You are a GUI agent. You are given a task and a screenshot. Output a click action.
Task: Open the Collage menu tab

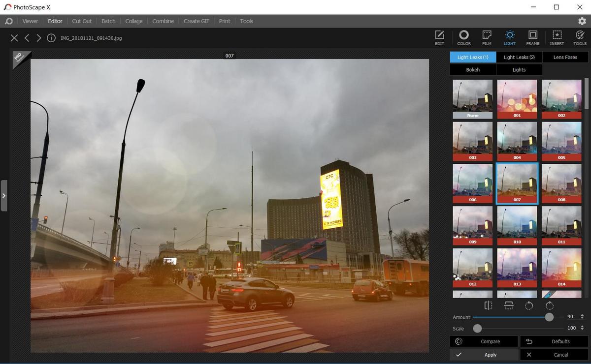(133, 21)
